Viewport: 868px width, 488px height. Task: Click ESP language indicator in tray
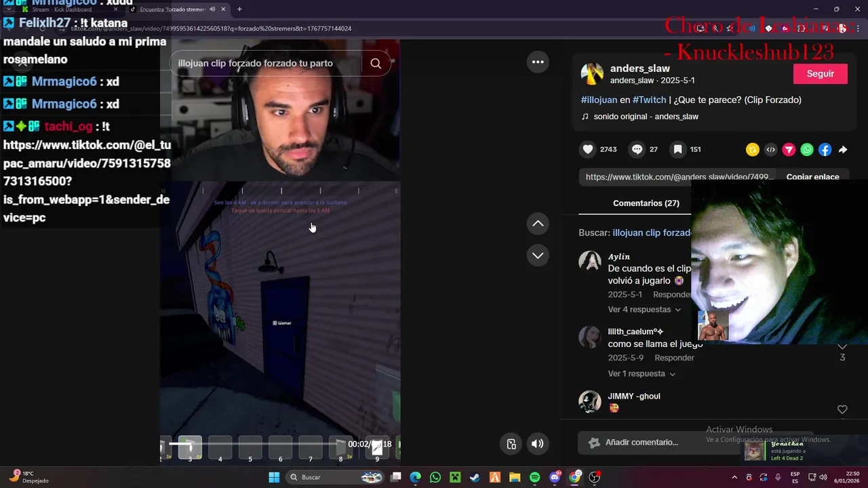point(795,477)
